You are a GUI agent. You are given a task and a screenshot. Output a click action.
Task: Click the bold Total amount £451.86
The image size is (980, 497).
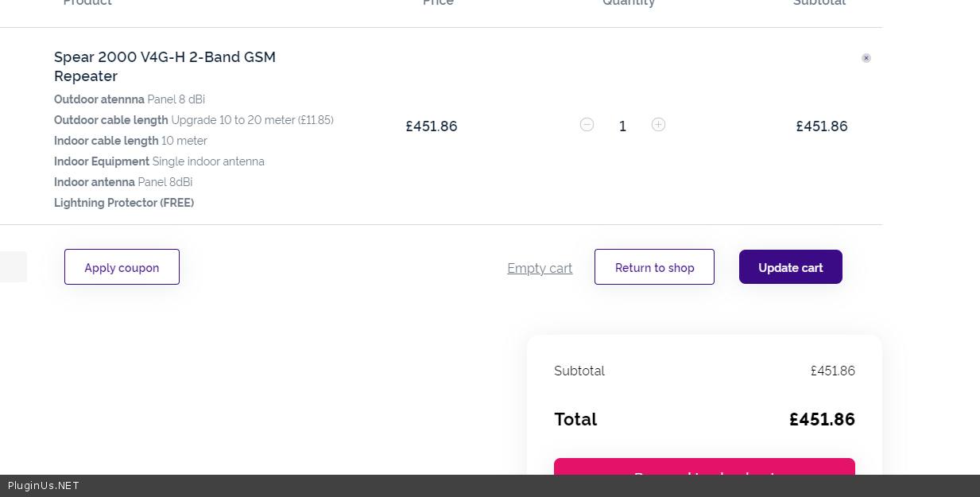(822, 420)
